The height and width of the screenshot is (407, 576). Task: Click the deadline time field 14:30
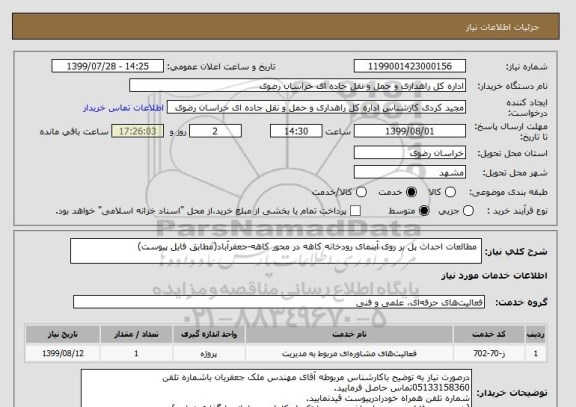pos(296,131)
